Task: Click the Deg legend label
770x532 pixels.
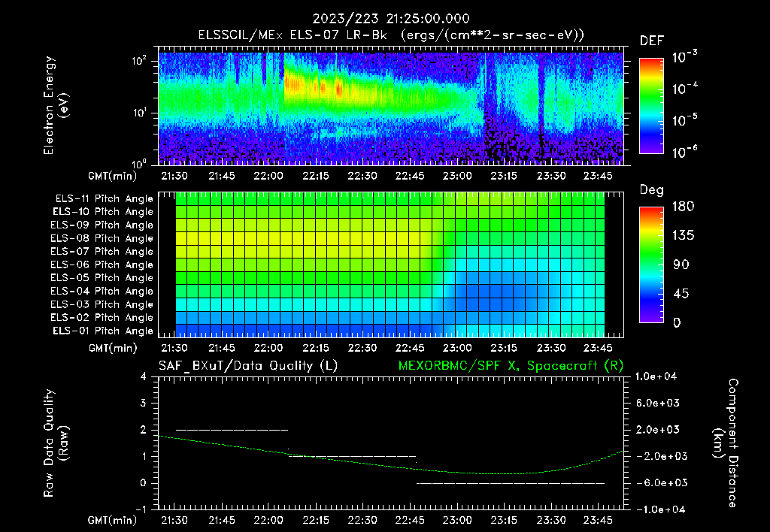Action: click(x=651, y=190)
